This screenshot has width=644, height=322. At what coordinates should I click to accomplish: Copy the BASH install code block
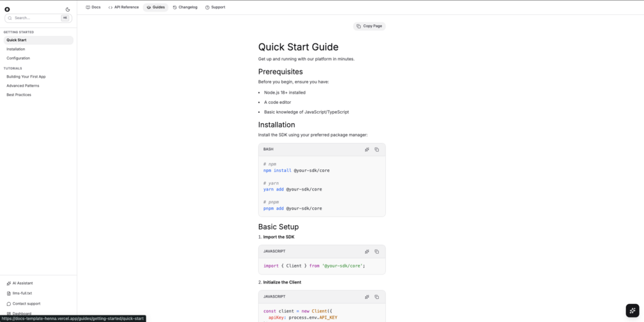click(x=377, y=149)
